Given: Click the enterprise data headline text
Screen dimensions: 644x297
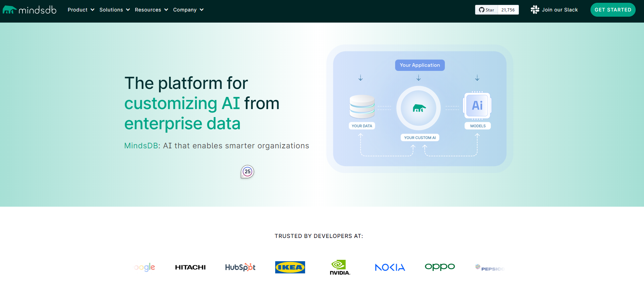Looking at the screenshot, I should (x=182, y=124).
